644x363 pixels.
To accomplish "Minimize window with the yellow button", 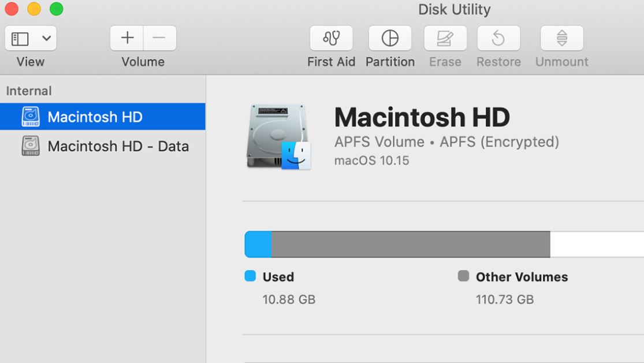I will click(34, 9).
